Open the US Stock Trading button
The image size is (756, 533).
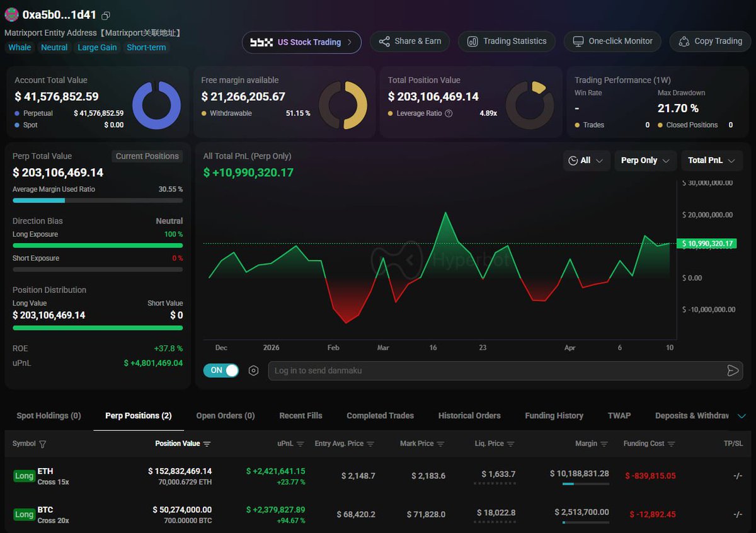click(x=302, y=42)
